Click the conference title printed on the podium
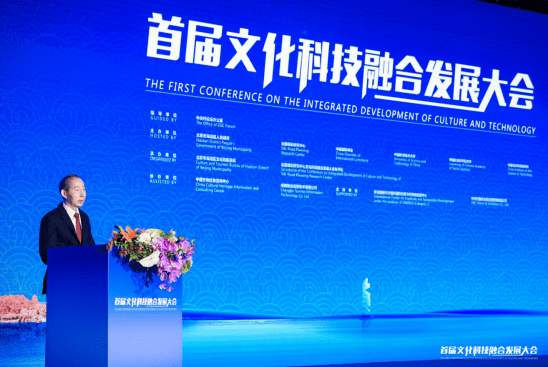This screenshot has width=548, height=367. pyautogui.click(x=145, y=302)
